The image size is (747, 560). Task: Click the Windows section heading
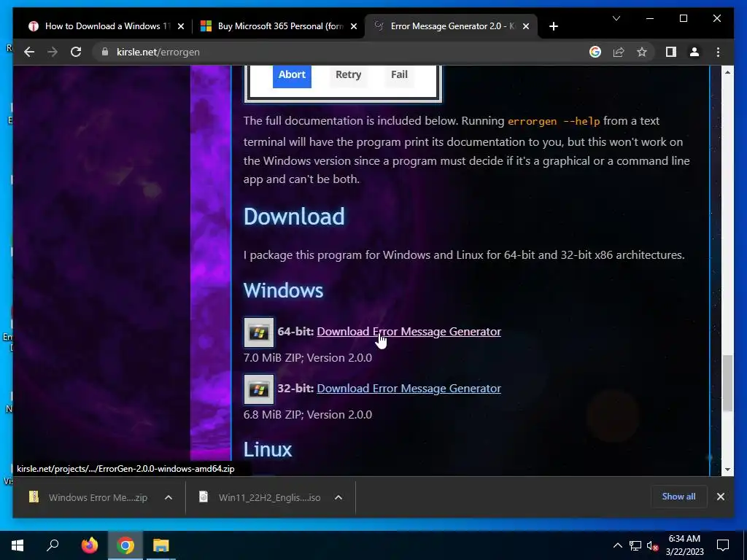click(284, 290)
